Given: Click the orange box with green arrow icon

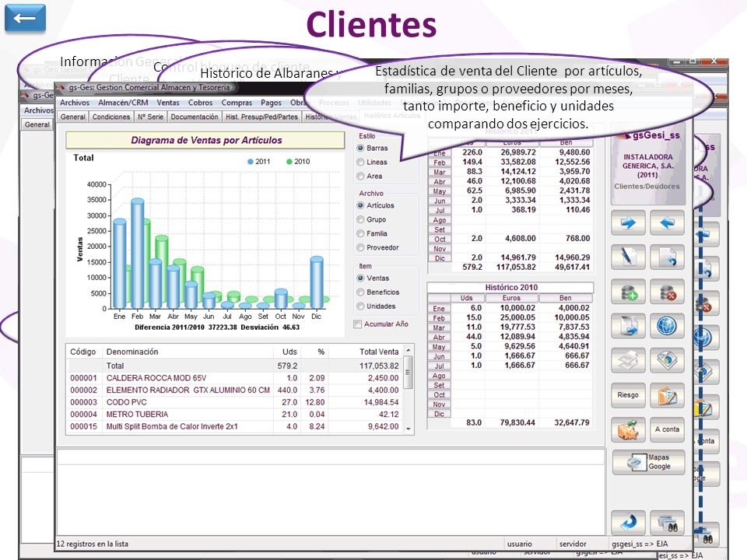Looking at the screenshot, I should [x=628, y=429].
